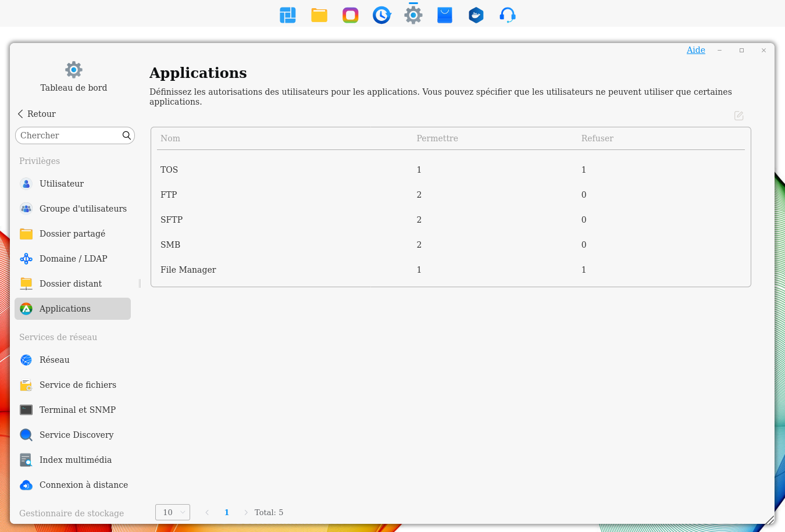Click the App Center shopping bag icon
Image resolution: width=785 pixels, height=532 pixels.
[445, 15]
